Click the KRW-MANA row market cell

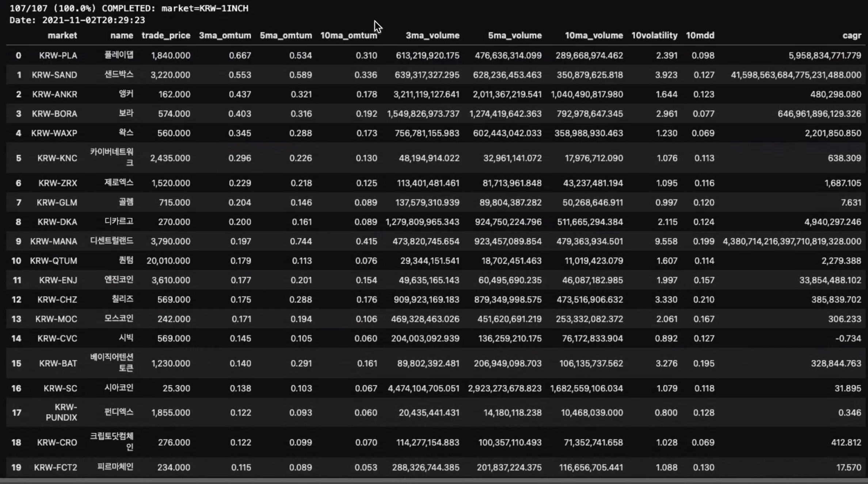point(53,241)
